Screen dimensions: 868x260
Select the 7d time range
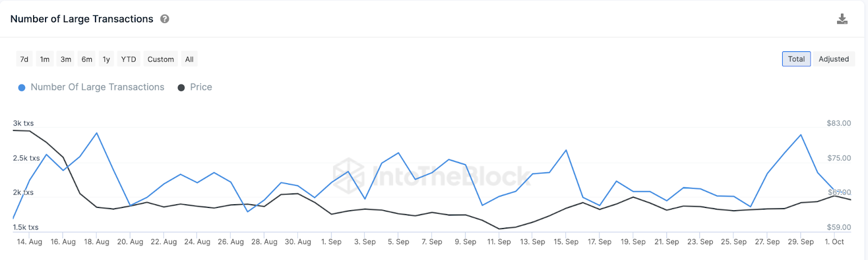point(24,59)
